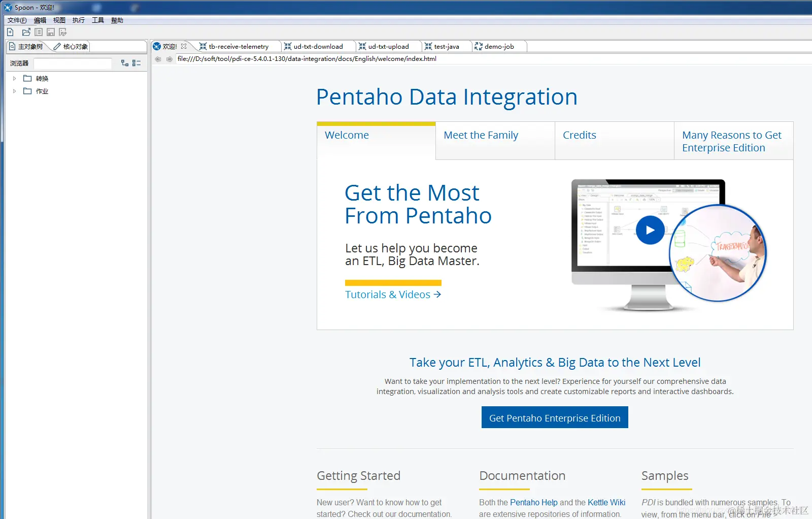This screenshot has height=519, width=812.
Task: Open the 编辑 menu
Action: click(40, 20)
